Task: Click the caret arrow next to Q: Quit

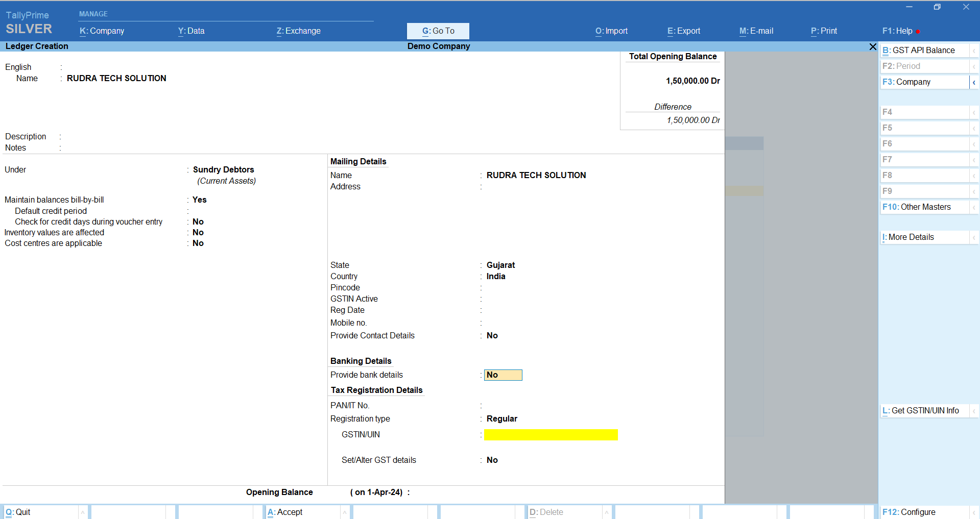Action: (x=82, y=512)
